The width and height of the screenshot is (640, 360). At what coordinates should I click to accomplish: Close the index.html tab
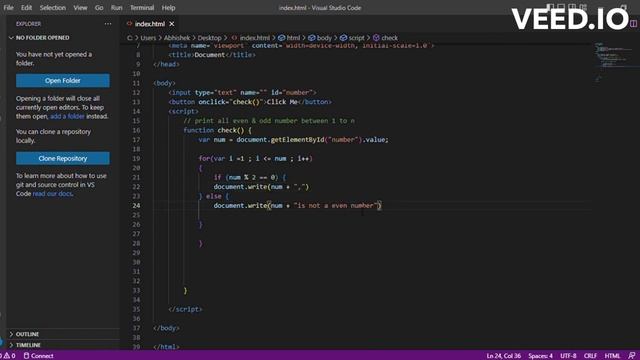coord(172,24)
